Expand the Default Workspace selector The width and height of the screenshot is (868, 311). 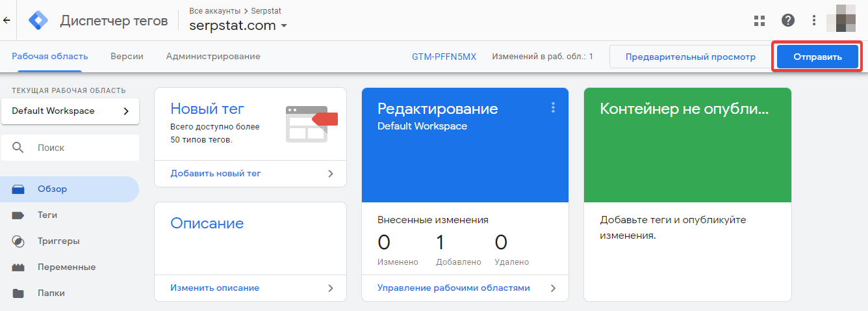point(70,111)
